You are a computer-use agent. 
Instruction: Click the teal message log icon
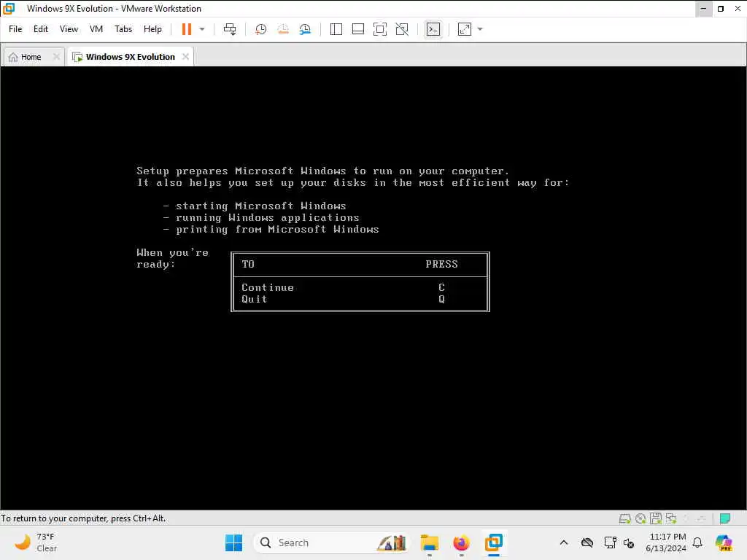(x=725, y=518)
